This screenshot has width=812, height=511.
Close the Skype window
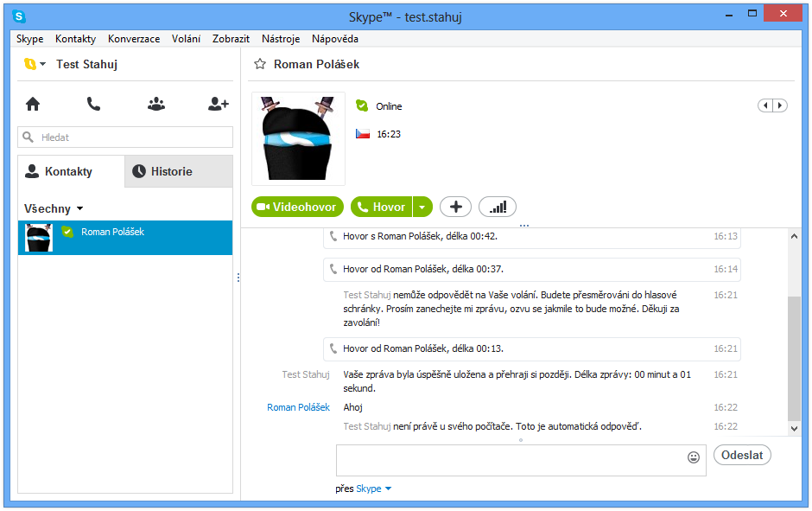tap(783, 14)
